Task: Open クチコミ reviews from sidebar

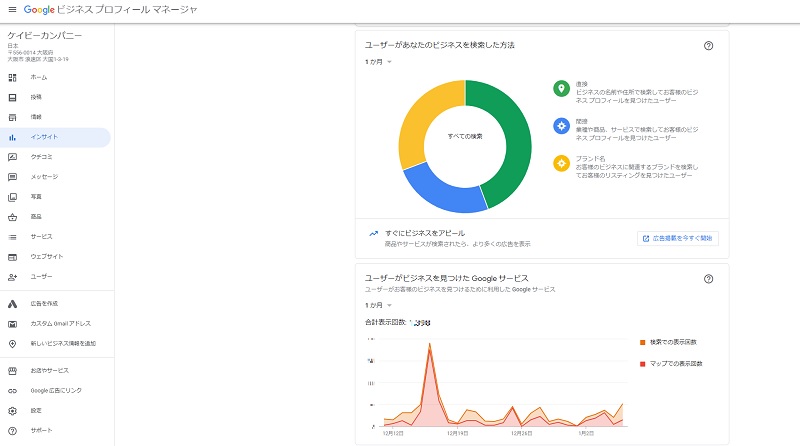Action: pyautogui.click(x=57, y=157)
